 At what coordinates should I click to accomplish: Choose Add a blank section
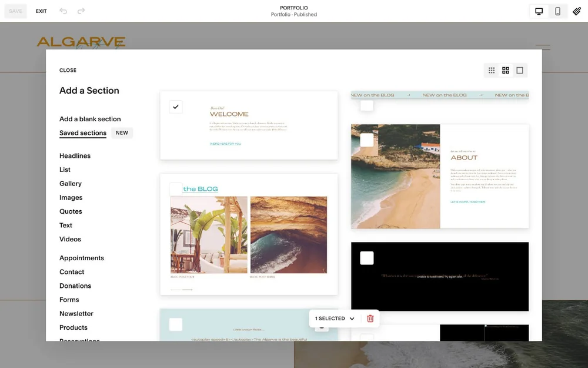(90, 119)
